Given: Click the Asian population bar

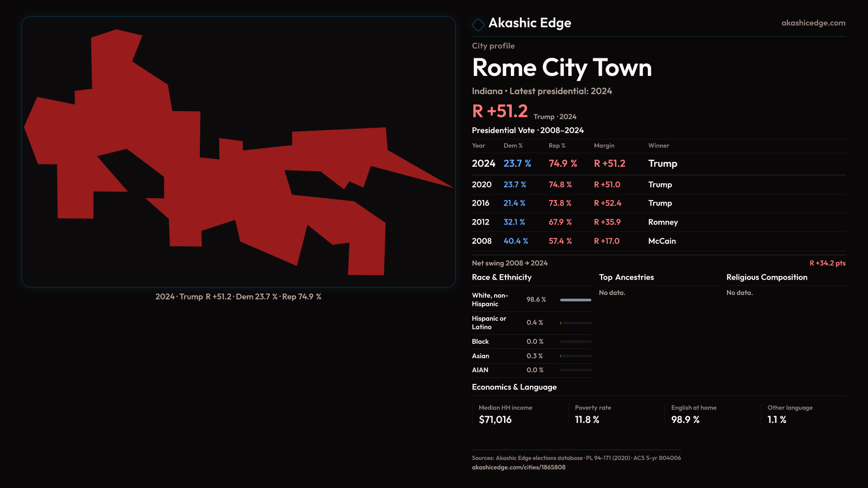Looking at the screenshot, I should 575,356.
